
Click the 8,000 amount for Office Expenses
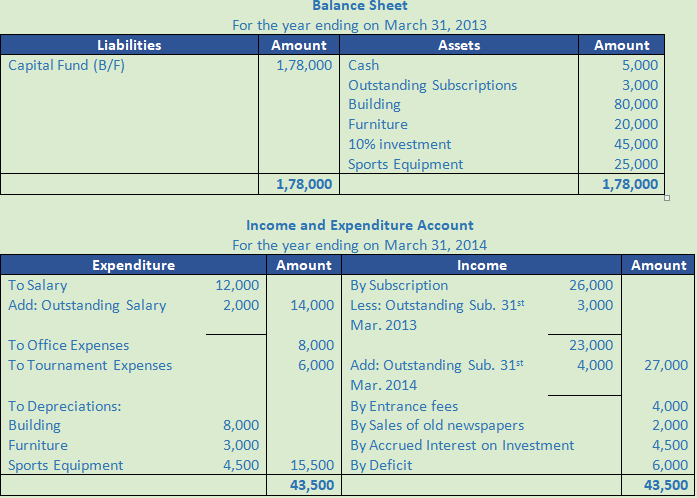tap(316, 345)
